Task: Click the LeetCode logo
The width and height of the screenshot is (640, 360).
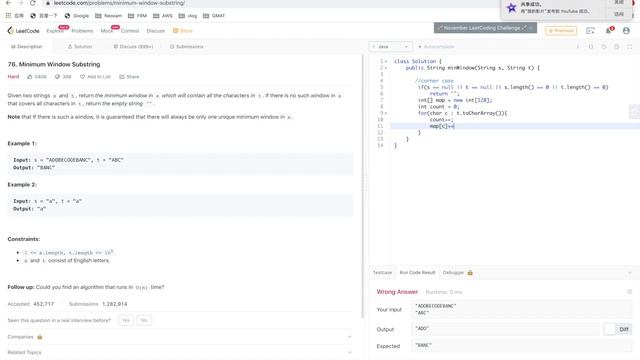Action: tap(23, 31)
